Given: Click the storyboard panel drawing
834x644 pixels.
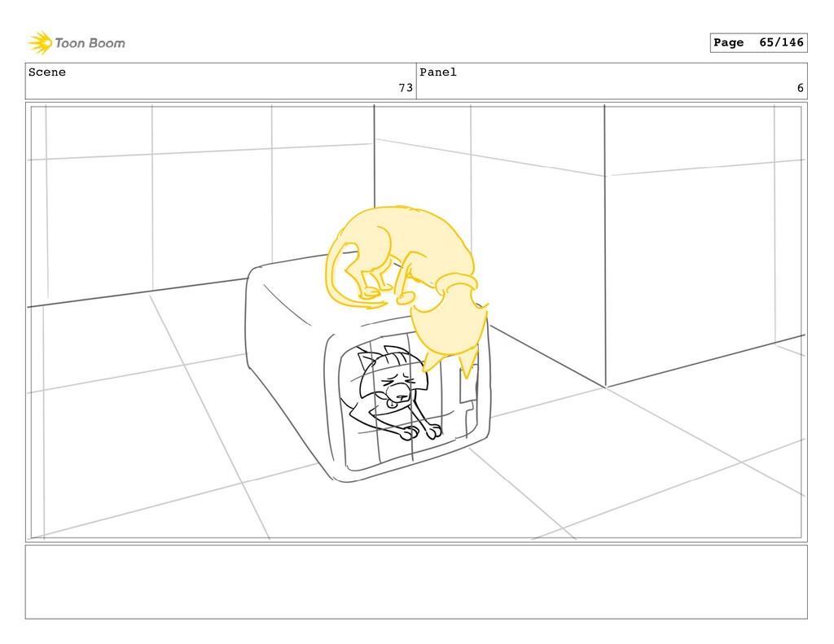Looking at the screenshot, I should click(x=416, y=322).
